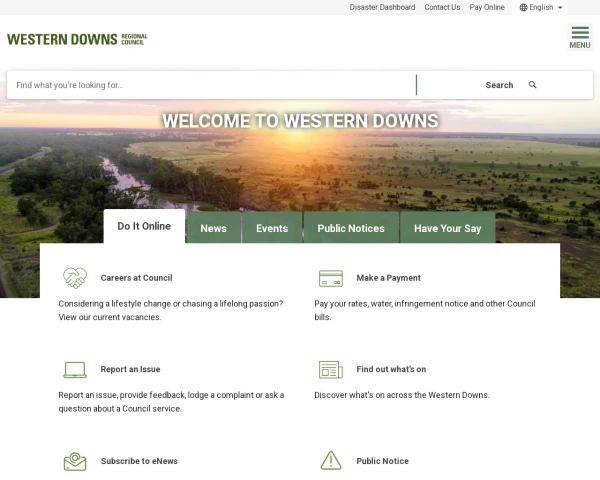Go to Contact Us page
600x480 pixels.
tap(442, 7)
